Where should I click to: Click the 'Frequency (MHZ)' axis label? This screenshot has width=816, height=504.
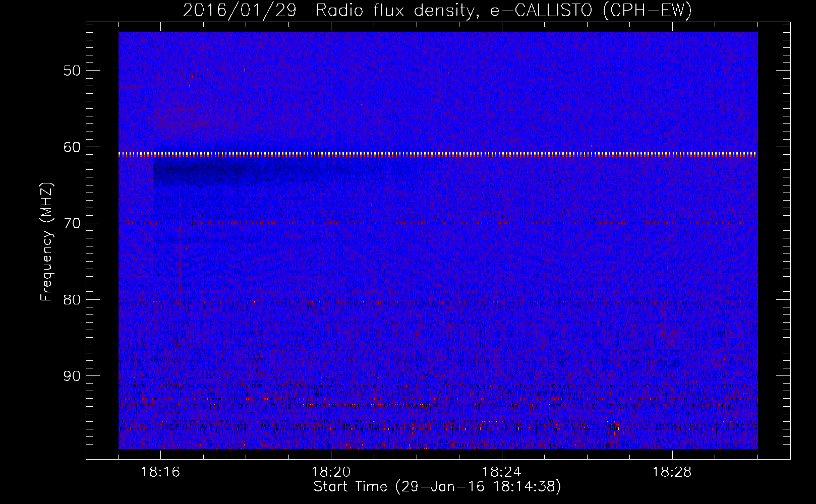(x=46, y=242)
